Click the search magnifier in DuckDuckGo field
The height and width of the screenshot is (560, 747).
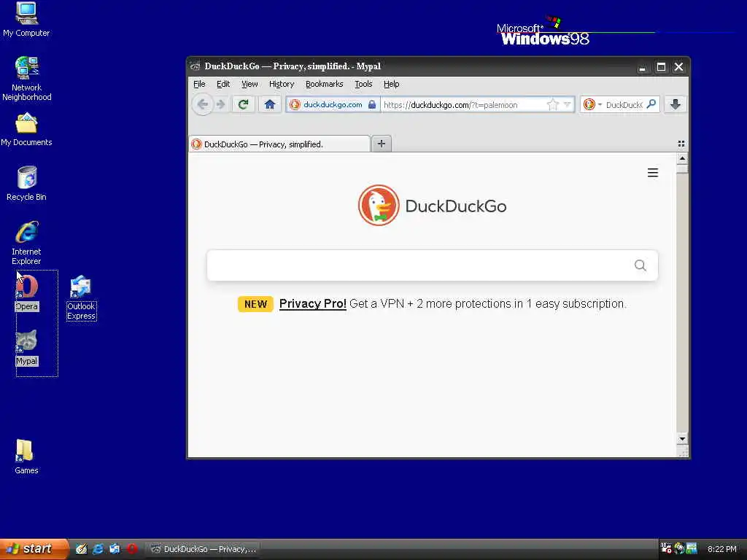pos(640,265)
